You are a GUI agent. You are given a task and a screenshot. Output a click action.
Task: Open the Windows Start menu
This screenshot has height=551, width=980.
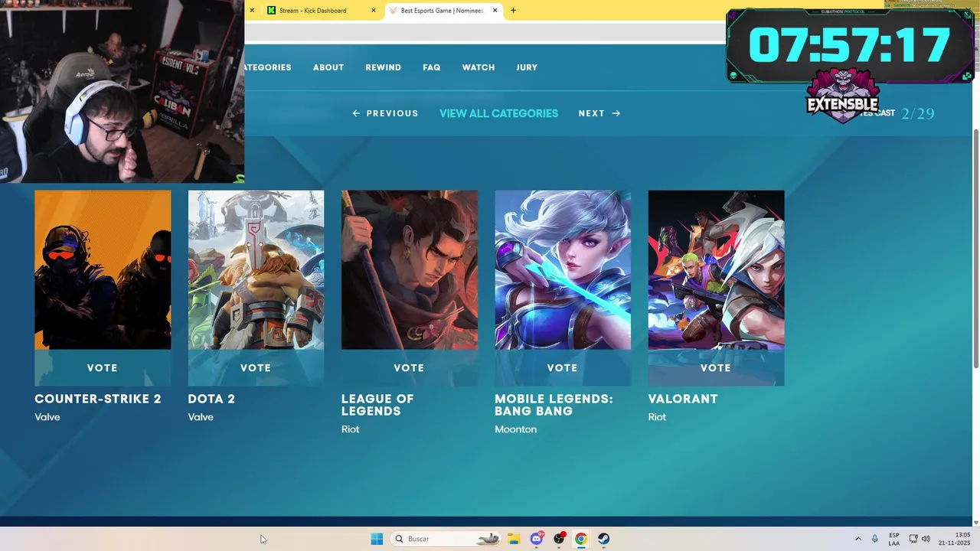pos(377,539)
